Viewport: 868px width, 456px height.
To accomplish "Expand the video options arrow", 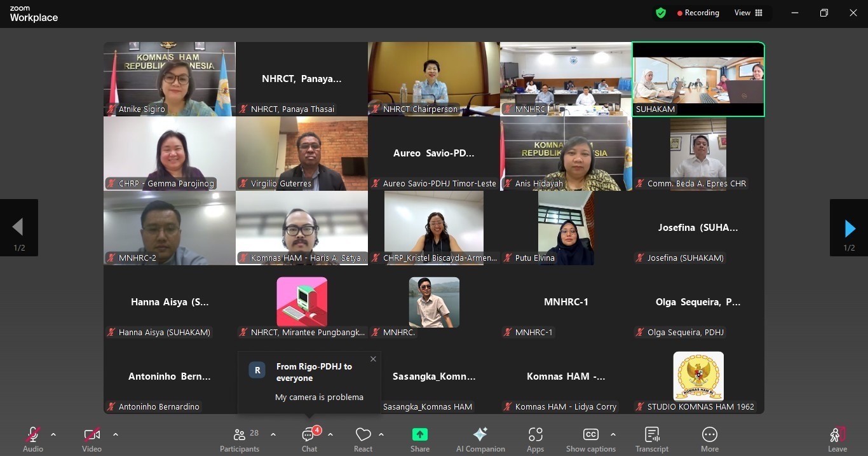I will point(116,434).
